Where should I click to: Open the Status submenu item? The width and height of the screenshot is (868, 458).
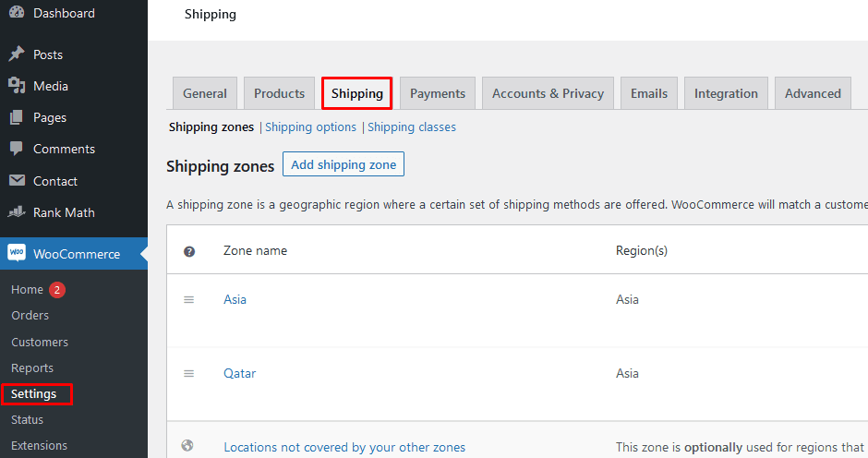click(x=27, y=419)
